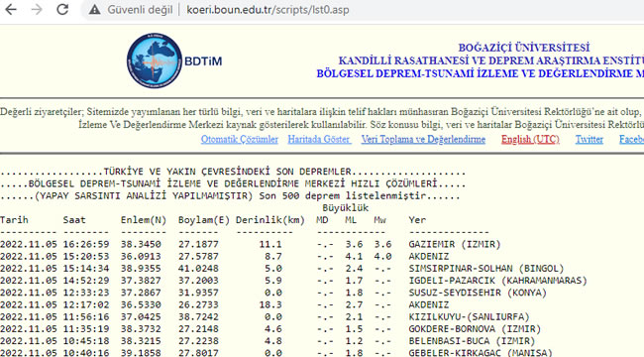Click the KANDİLLİ RASATHANESİ heading line
Image resolution: width=644 pixels, height=357 pixels.
tap(491, 60)
